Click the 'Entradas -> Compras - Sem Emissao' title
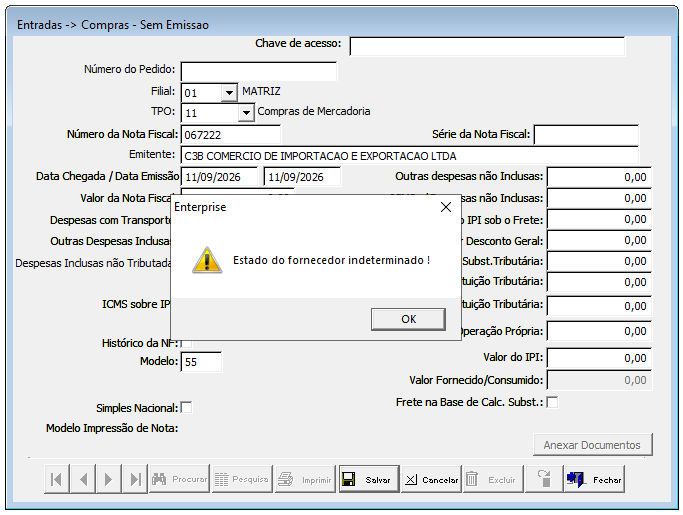Viewport: 683px width, 515px height. tap(113, 25)
